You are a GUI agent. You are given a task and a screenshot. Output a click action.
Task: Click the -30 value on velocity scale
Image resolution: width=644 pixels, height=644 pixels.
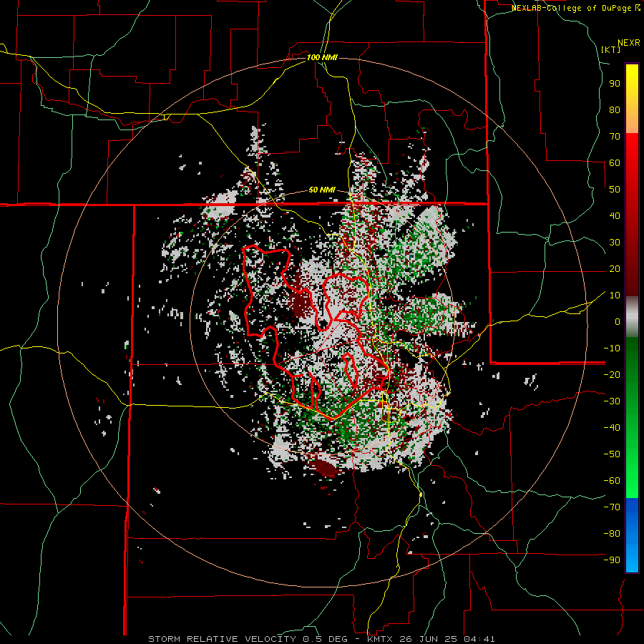[612, 401]
